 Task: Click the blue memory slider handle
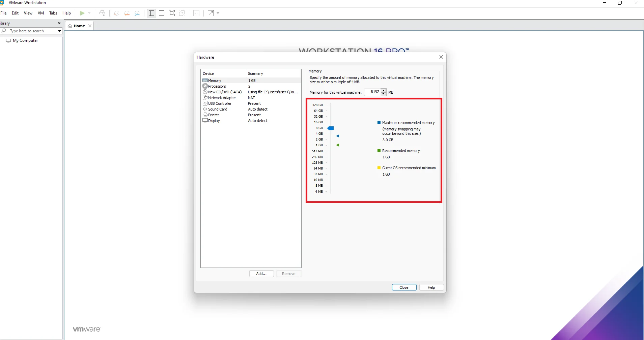pyautogui.click(x=331, y=128)
